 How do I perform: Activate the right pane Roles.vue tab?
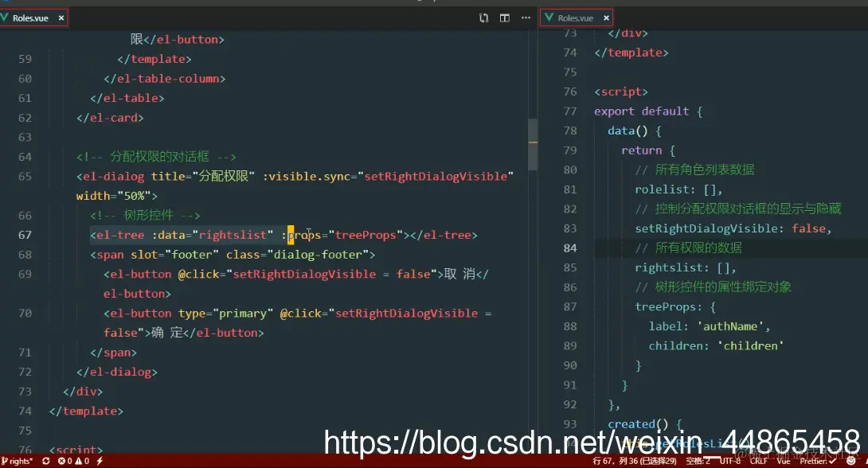577,18
